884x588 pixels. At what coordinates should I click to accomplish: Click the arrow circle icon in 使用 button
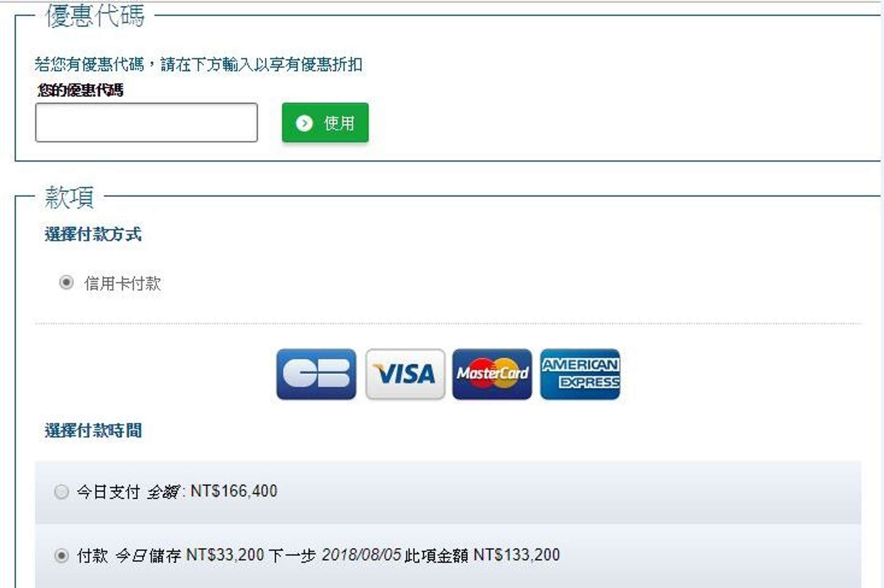coord(304,123)
